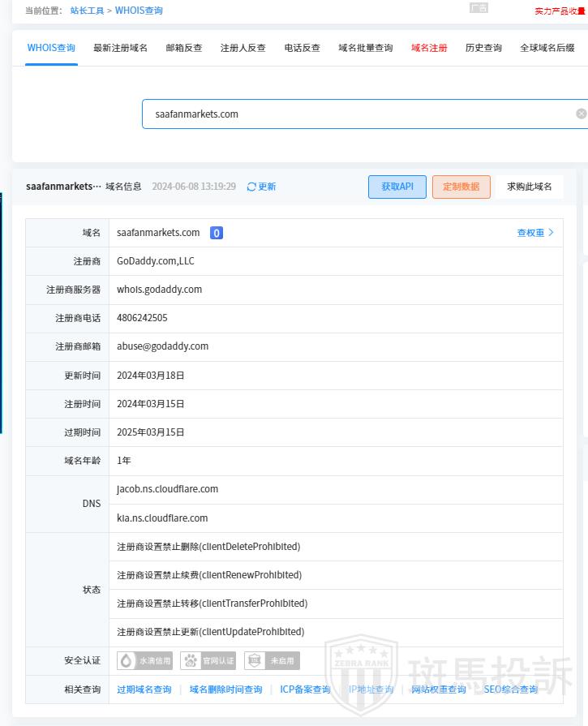This screenshot has height=726, width=588.
Task: Click the 水滴信用 security badge
Action: click(145, 661)
